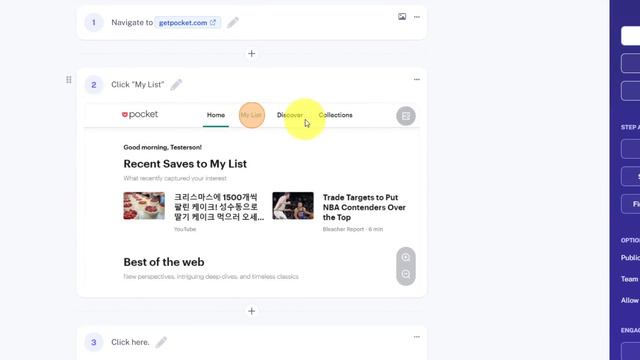Click the round gray screenshot layout button
The image size is (640, 360).
coord(406,116)
